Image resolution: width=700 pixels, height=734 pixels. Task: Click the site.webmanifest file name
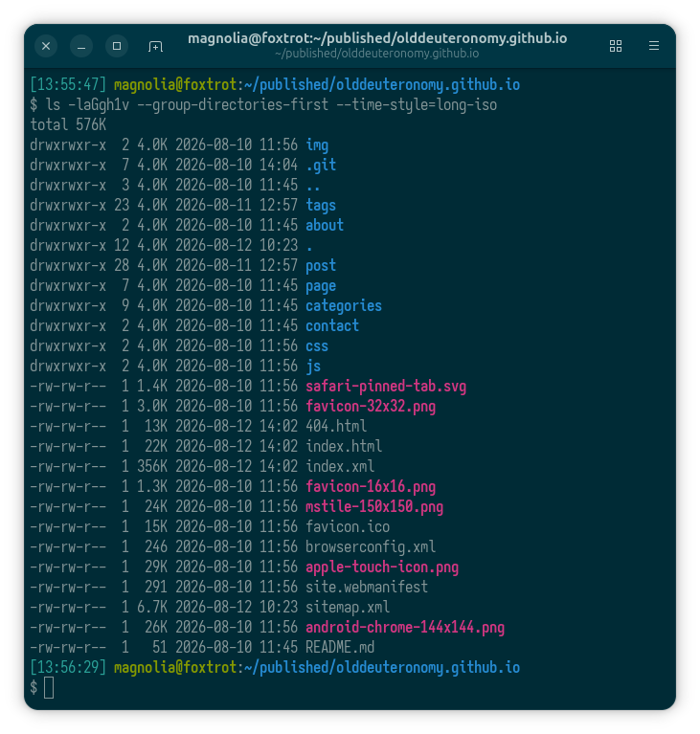point(367,587)
